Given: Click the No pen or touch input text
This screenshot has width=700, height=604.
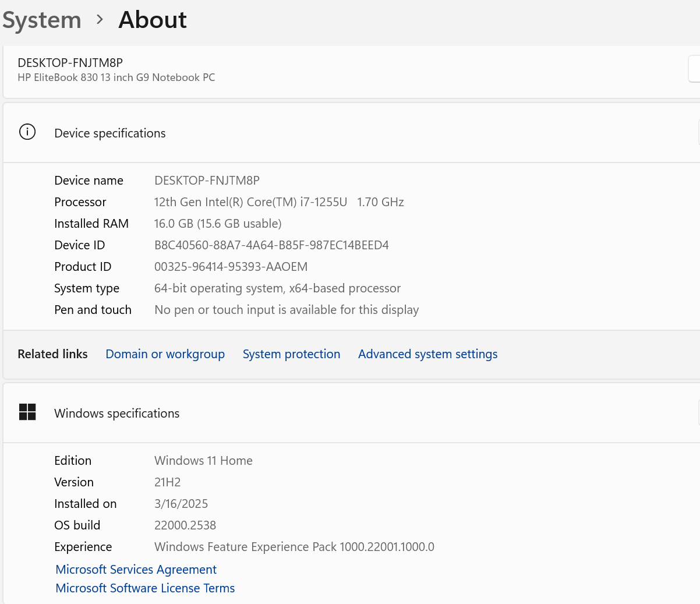Looking at the screenshot, I should (x=287, y=310).
